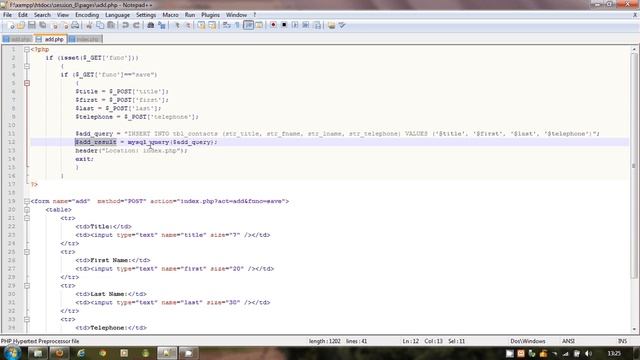Switch to the add.php tab
The height and width of the screenshot is (360, 640).
[50, 39]
